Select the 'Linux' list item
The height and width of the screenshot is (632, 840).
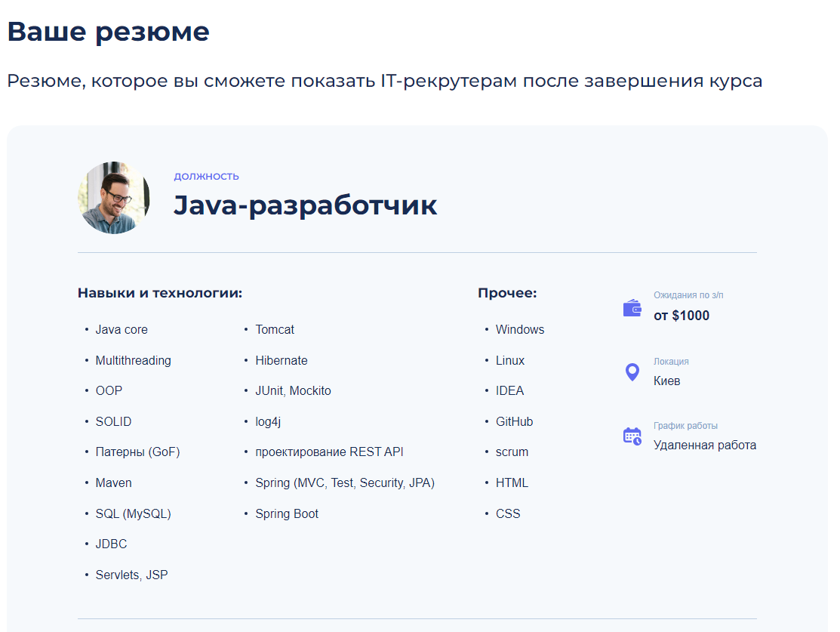click(510, 361)
